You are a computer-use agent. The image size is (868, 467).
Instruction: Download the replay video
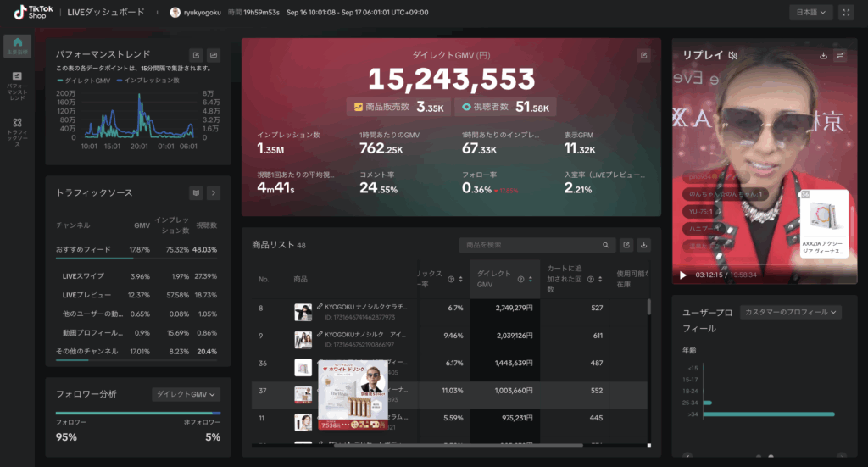click(x=823, y=56)
